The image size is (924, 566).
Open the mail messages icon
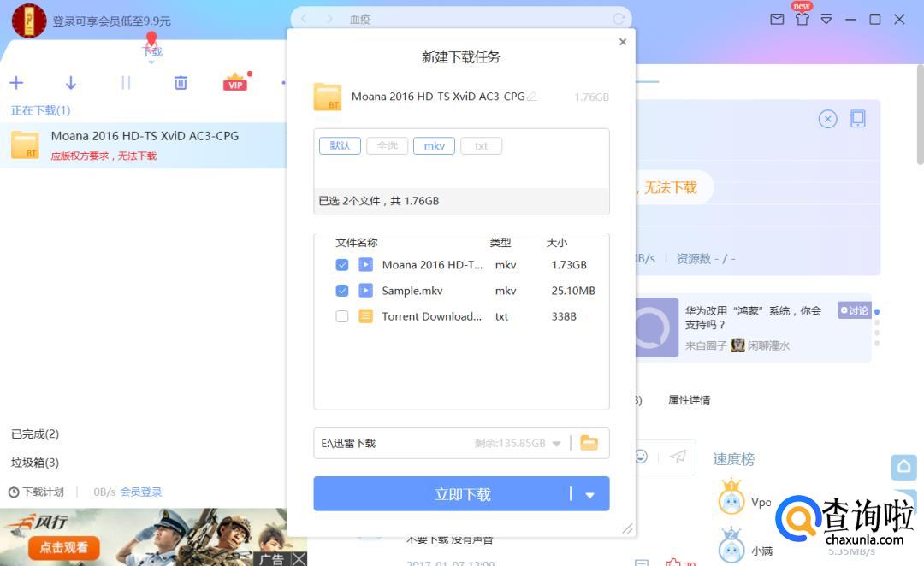click(x=777, y=20)
